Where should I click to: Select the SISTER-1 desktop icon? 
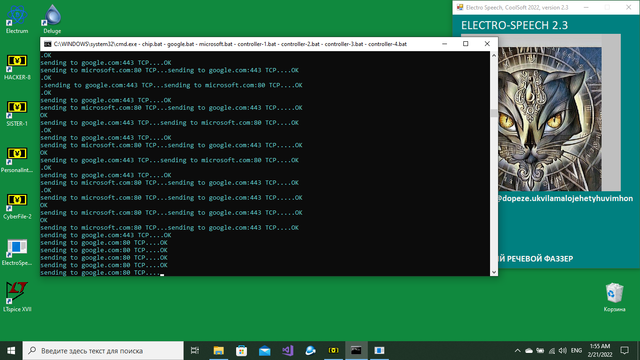coord(17,113)
